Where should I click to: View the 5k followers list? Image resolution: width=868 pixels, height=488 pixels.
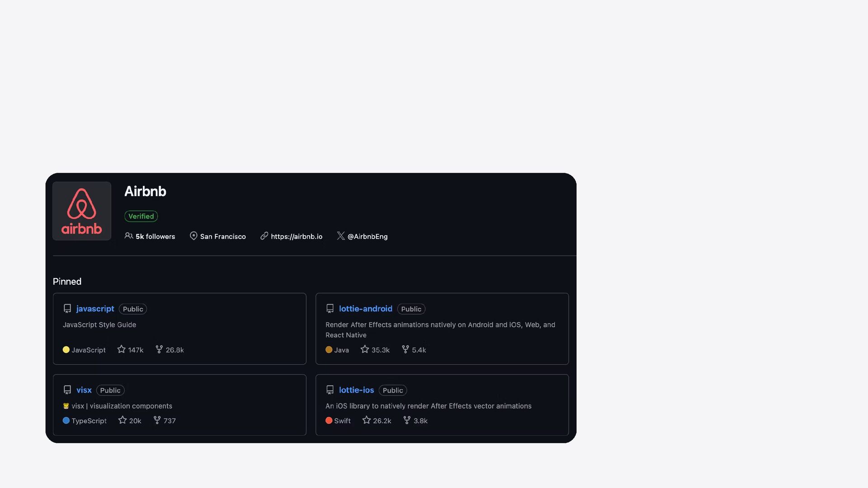155,236
